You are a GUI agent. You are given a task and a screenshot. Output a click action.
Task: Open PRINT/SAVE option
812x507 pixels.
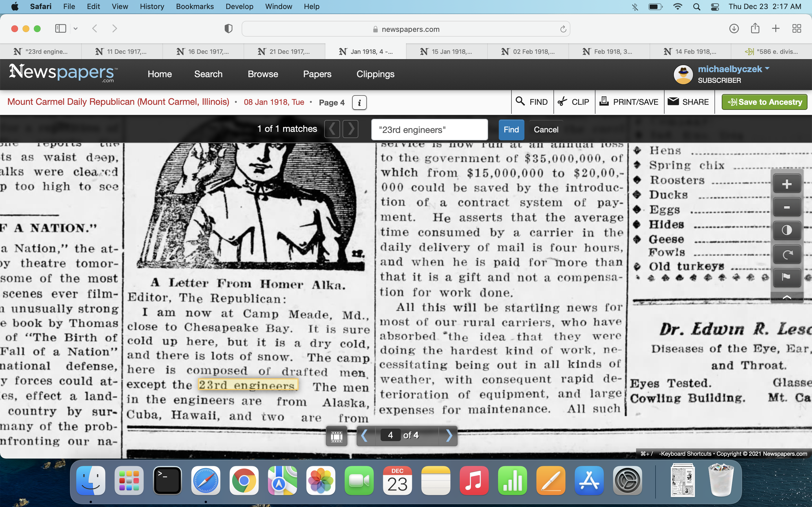coord(629,102)
